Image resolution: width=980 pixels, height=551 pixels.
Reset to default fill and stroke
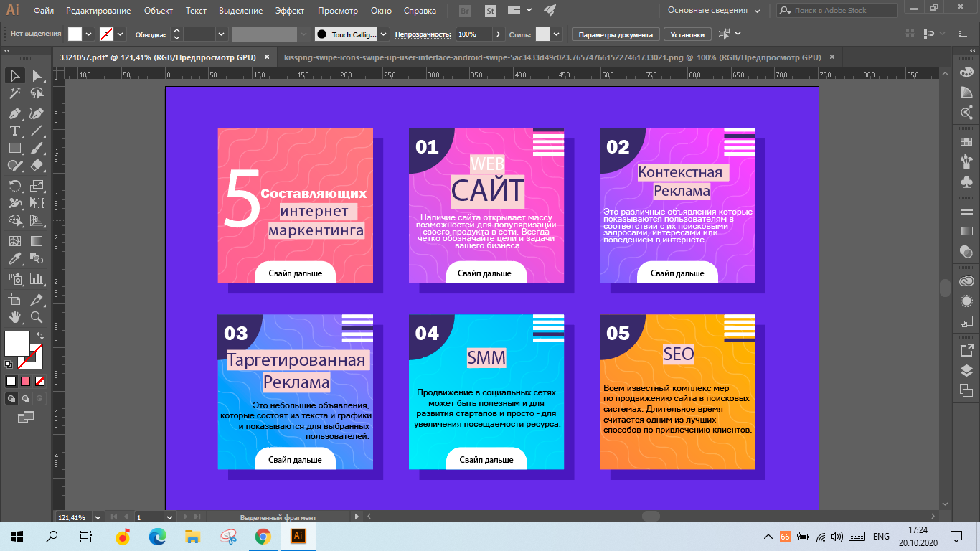click(x=9, y=364)
